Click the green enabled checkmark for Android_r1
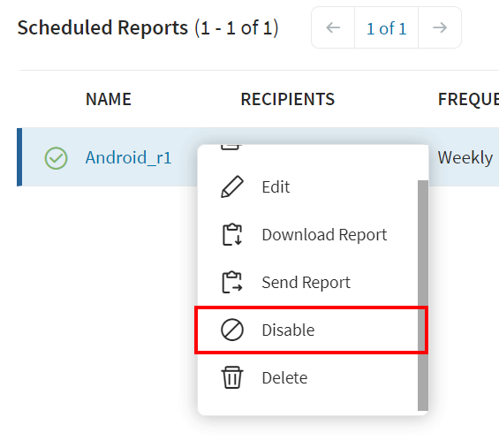The image size is (499, 448). [56, 158]
